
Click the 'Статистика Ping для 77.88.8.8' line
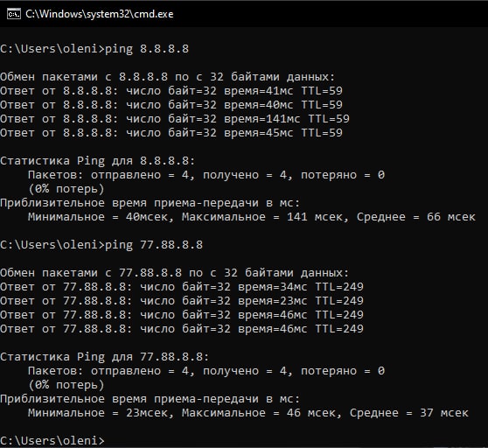tap(104, 357)
